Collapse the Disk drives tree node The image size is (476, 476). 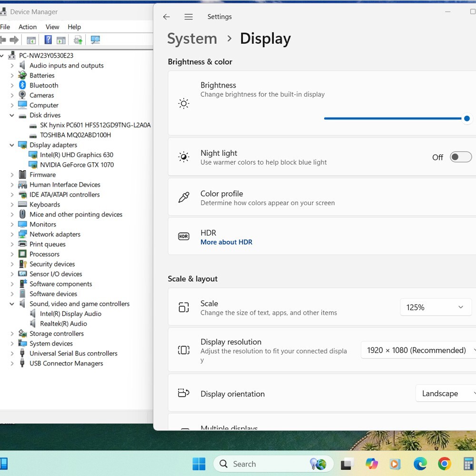[x=12, y=115]
